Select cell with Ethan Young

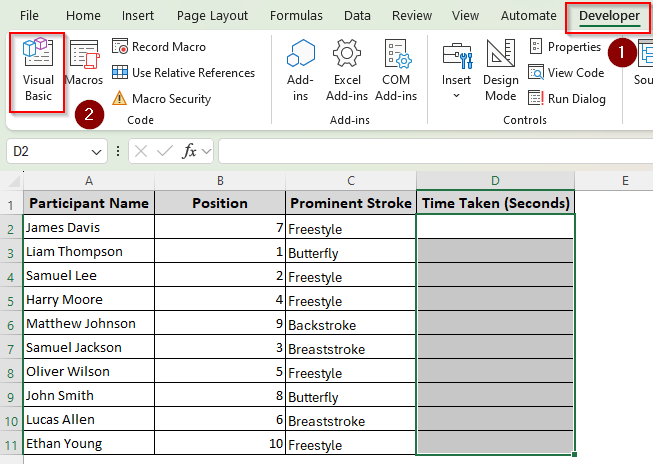pos(89,443)
